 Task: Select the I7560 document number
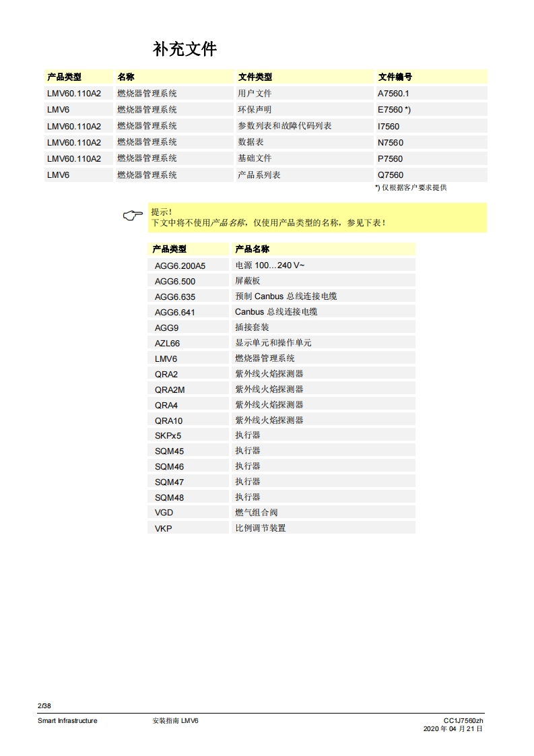click(x=389, y=126)
